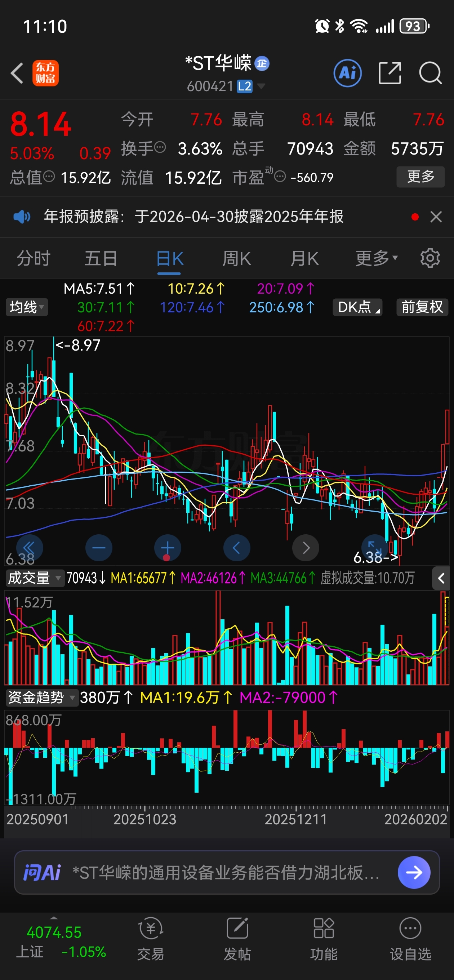Switch to the 周K tab
Image resolution: width=454 pixels, height=980 pixels.
pyautogui.click(x=236, y=259)
